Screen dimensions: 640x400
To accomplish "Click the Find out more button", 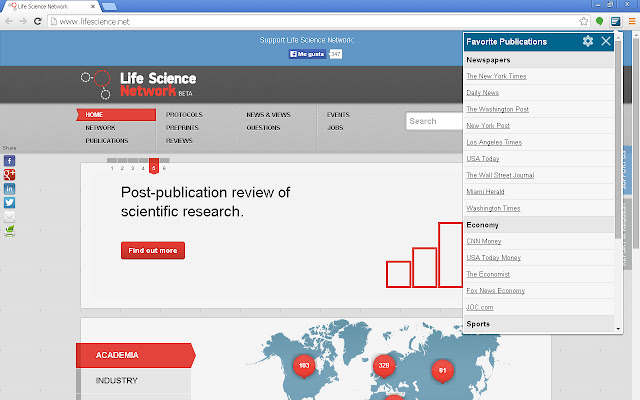I will click(153, 250).
